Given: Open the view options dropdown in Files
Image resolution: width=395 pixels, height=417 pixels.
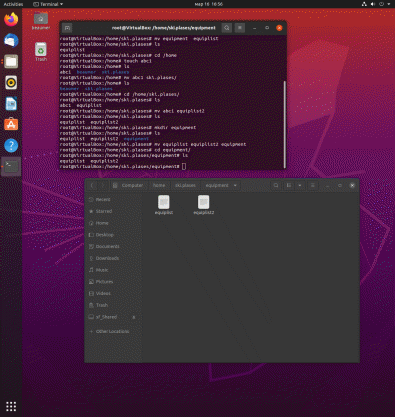Looking at the screenshot, I should [300, 185].
